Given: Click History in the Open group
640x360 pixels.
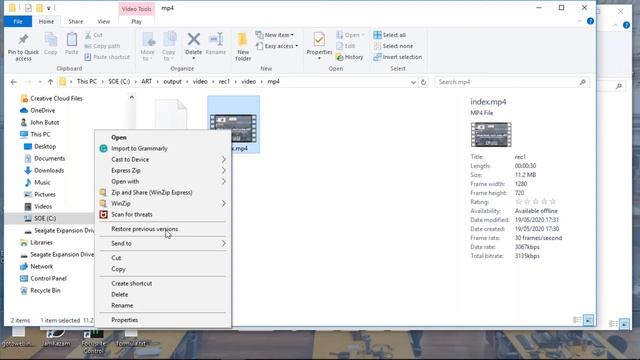Looking at the screenshot, I should coord(350,57).
